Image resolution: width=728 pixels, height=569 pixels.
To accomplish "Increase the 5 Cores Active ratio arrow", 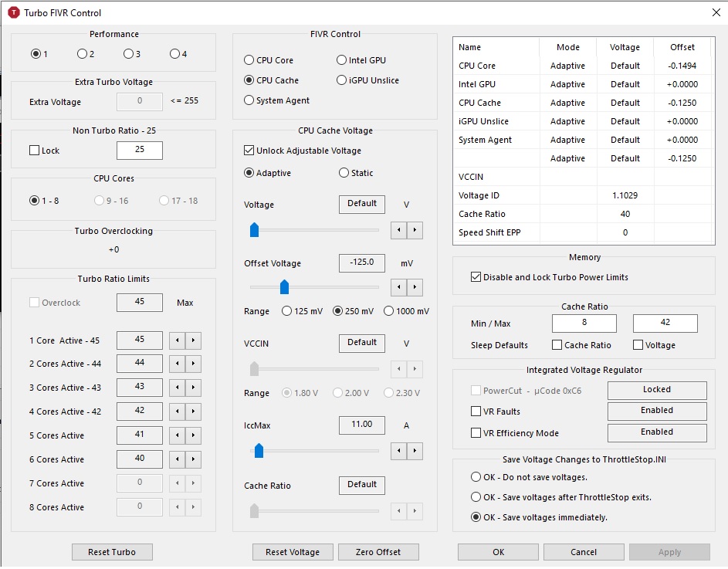I will (x=193, y=435).
